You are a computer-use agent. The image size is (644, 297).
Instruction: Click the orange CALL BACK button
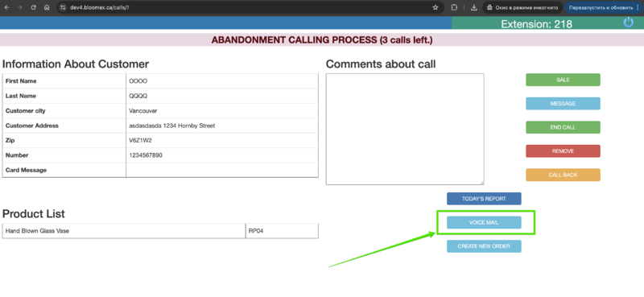(x=563, y=175)
